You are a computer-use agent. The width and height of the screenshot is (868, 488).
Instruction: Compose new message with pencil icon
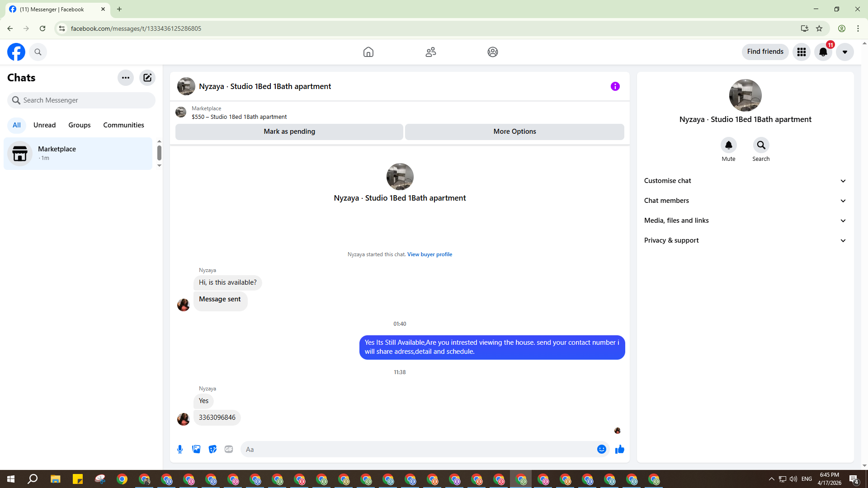(147, 78)
